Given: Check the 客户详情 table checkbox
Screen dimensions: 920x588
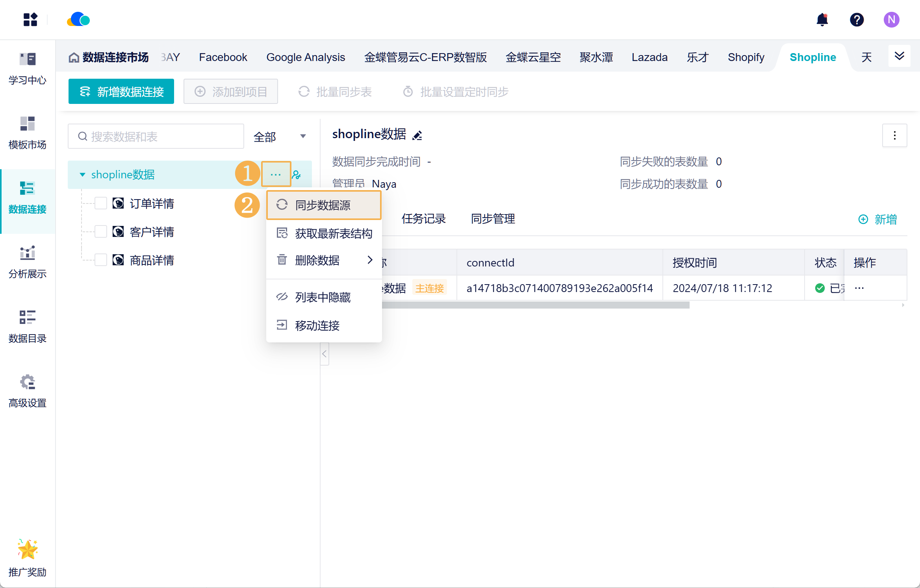Looking at the screenshot, I should [x=101, y=232].
